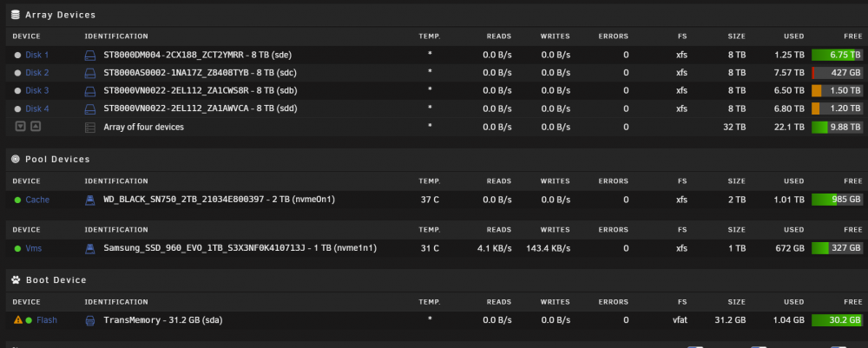
Task: Click the Samsung SSD Vms device icon
Action: [x=89, y=248]
